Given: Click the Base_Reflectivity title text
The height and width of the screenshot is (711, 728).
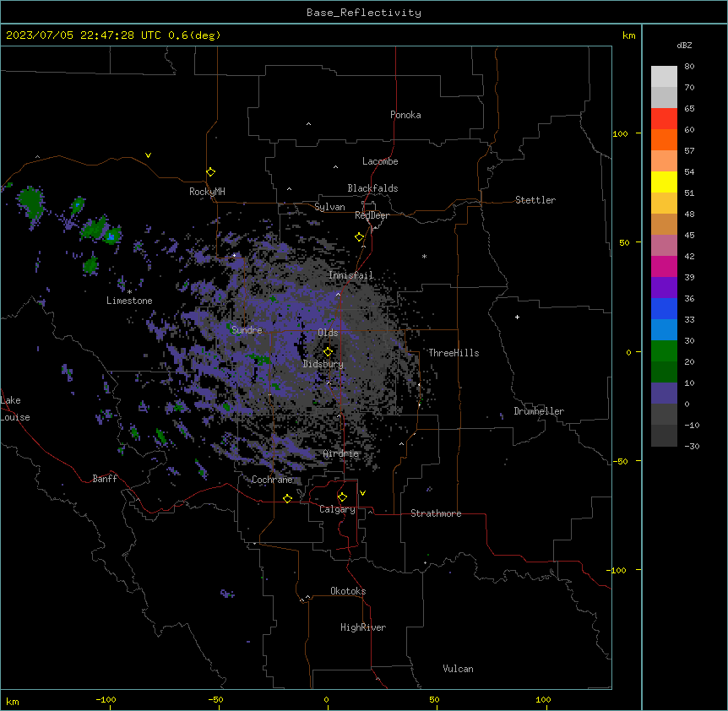Looking at the screenshot, I should (x=364, y=13).
